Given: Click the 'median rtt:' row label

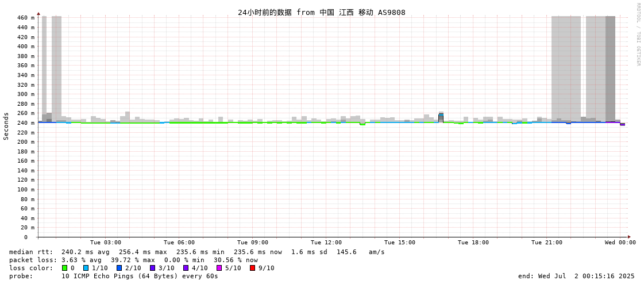Looking at the screenshot, I should pyautogui.click(x=31, y=252).
